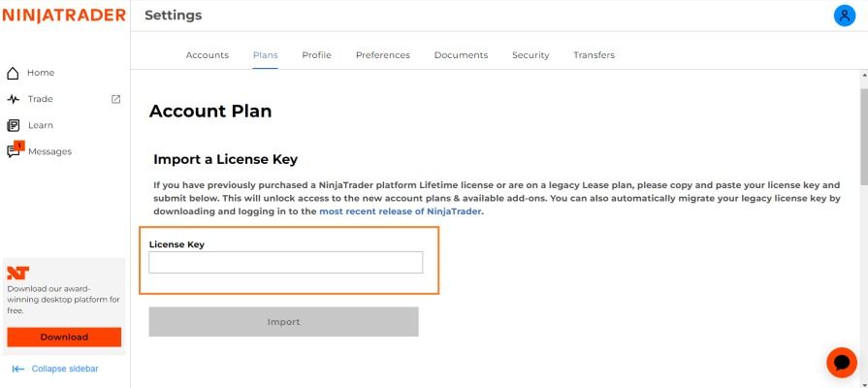Open the user profile avatar icon

coord(844,16)
